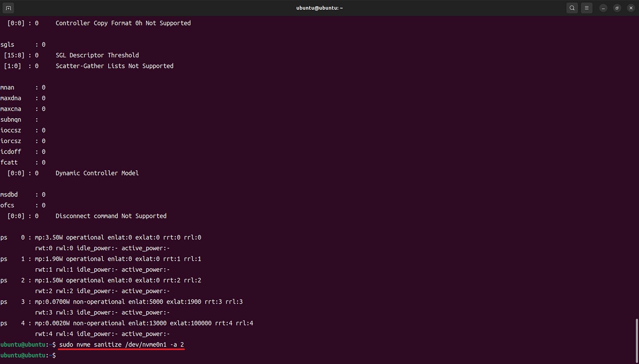This screenshot has width=639, height=364.
Task: Click 'Dynamic Controller Model' text
Action: point(97,173)
